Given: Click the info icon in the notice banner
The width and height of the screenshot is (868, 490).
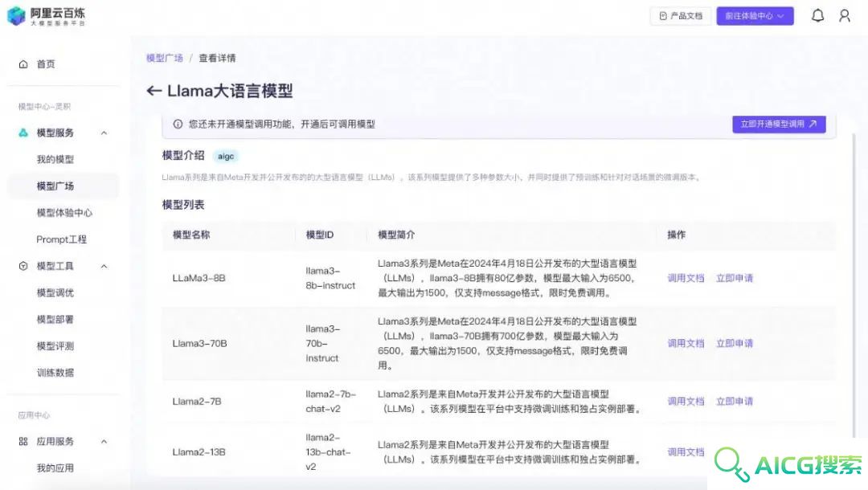Looking at the screenshot, I should click(x=178, y=124).
